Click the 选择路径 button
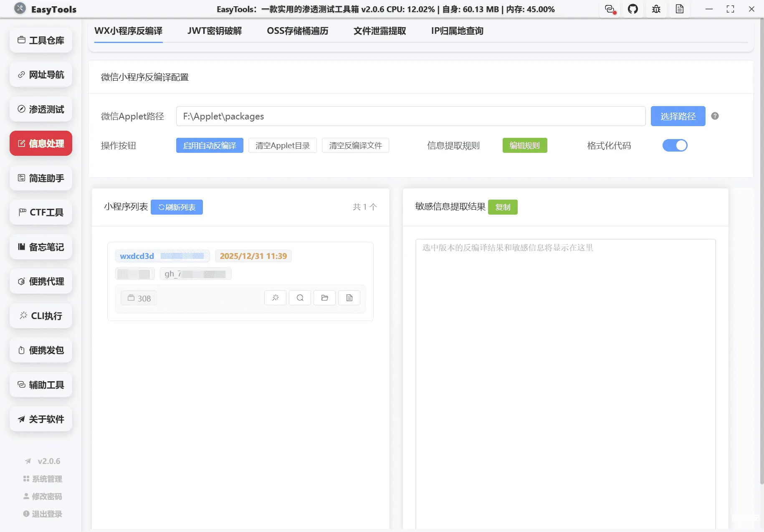The height and width of the screenshot is (532, 764). 678,116
